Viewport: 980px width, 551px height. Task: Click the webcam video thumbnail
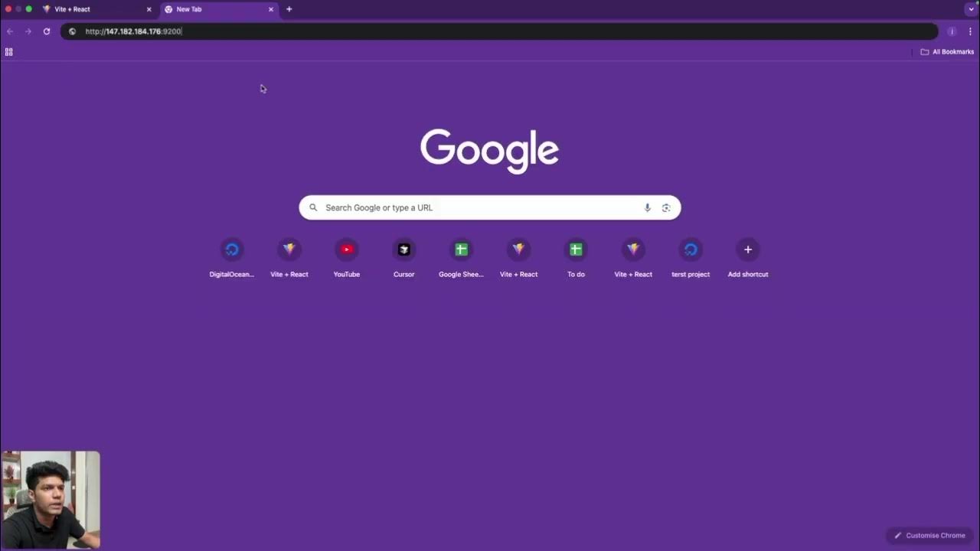(51, 500)
